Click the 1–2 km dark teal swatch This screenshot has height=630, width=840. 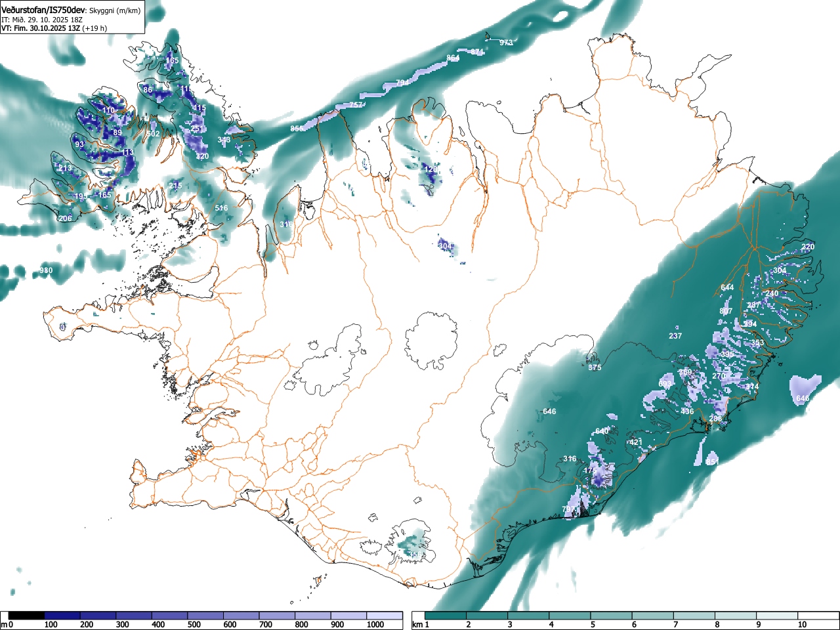click(x=446, y=616)
